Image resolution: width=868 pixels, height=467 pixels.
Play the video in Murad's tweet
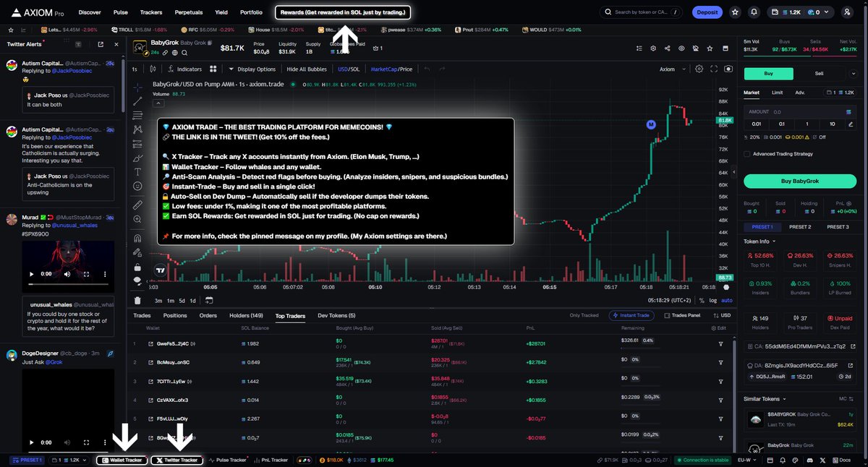[30, 274]
